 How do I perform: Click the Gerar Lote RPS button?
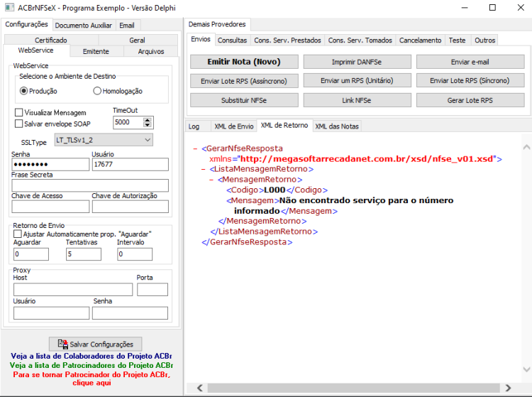470,100
